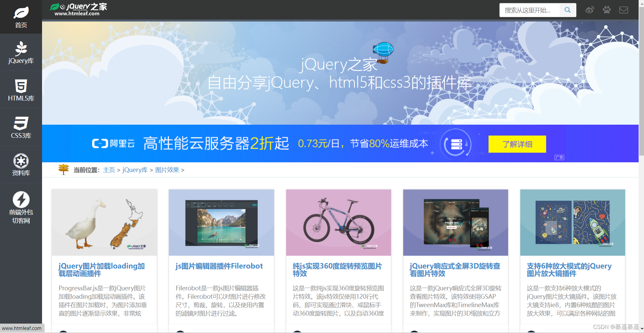Open the HTML5库 sidebar icon
This screenshot has height=333, width=644.
[x=21, y=86]
